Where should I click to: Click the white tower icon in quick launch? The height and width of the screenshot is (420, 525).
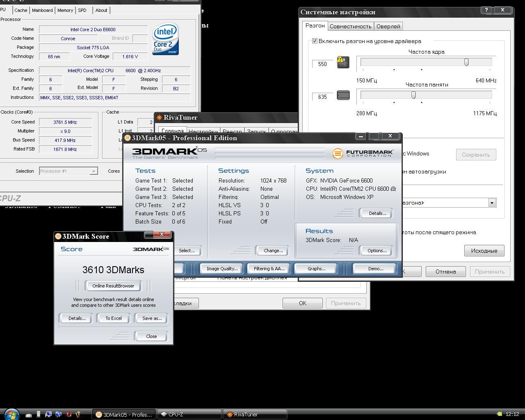coord(39,414)
